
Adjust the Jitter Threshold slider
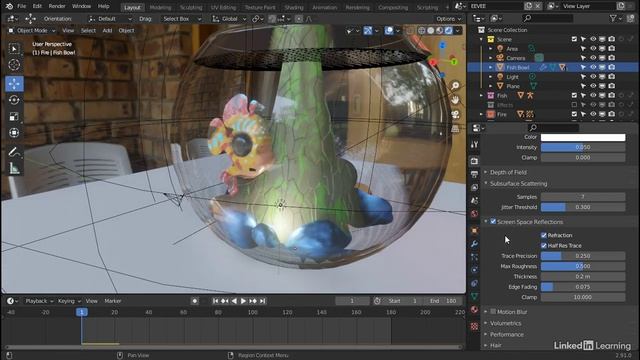[583, 207]
